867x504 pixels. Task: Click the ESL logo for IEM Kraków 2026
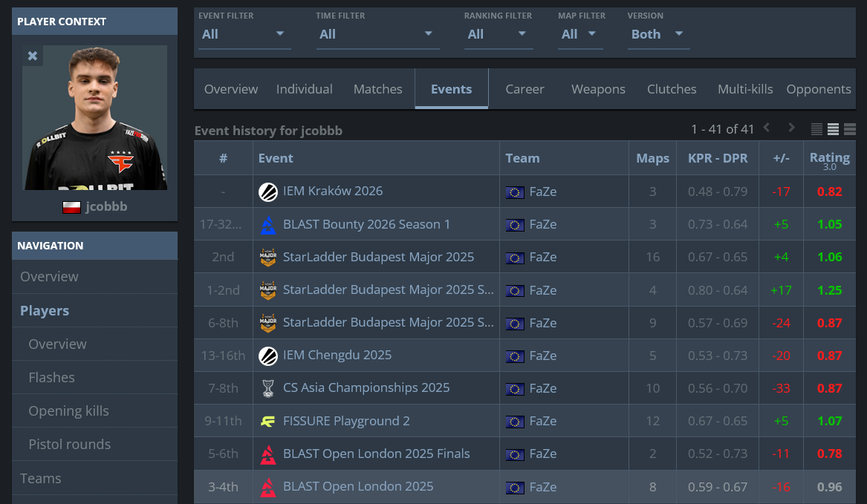(268, 192)
